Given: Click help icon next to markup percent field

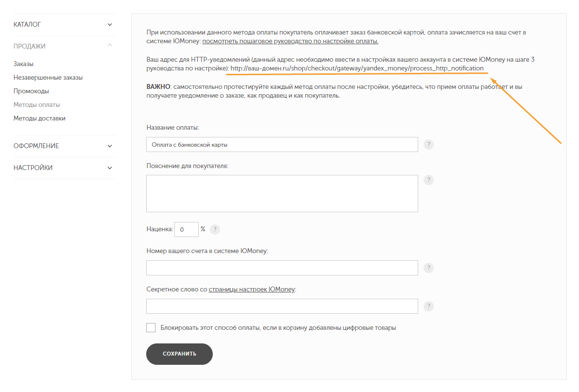Looking at the screenshot, I should click(215, 230).
